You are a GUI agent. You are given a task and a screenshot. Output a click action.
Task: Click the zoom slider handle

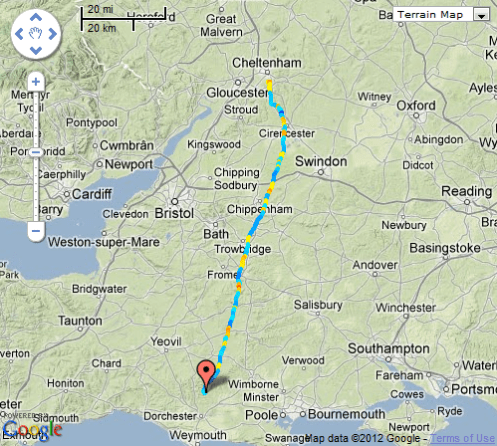36,152
